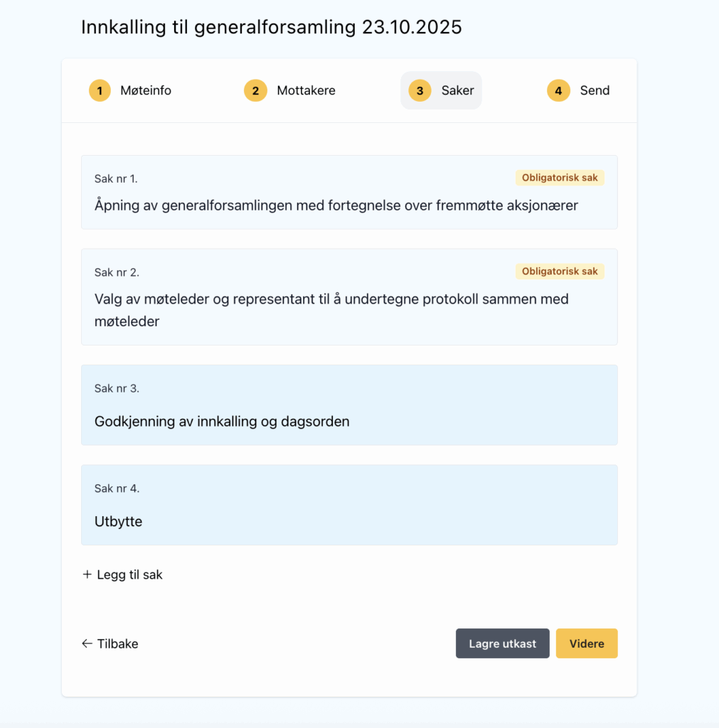The width and height of the screenshot is (719, 728).
Task: Go to the Mottakere step label
Action: (x=306, y=91)
